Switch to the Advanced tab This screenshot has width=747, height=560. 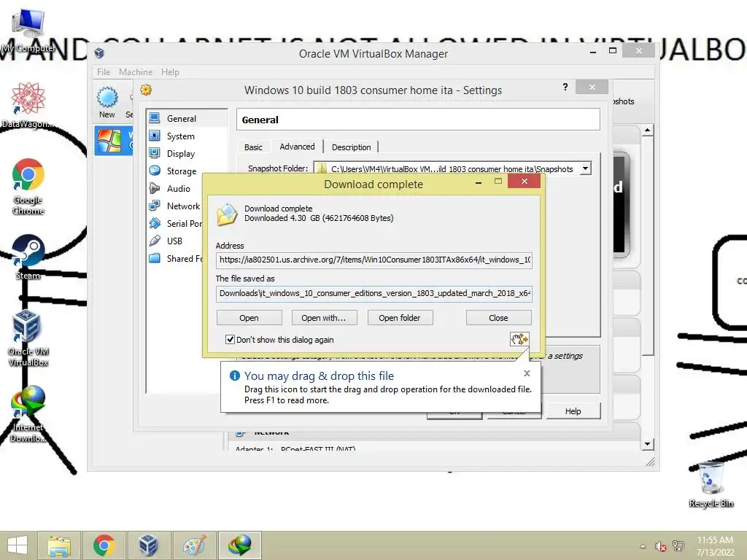(298, 147)
